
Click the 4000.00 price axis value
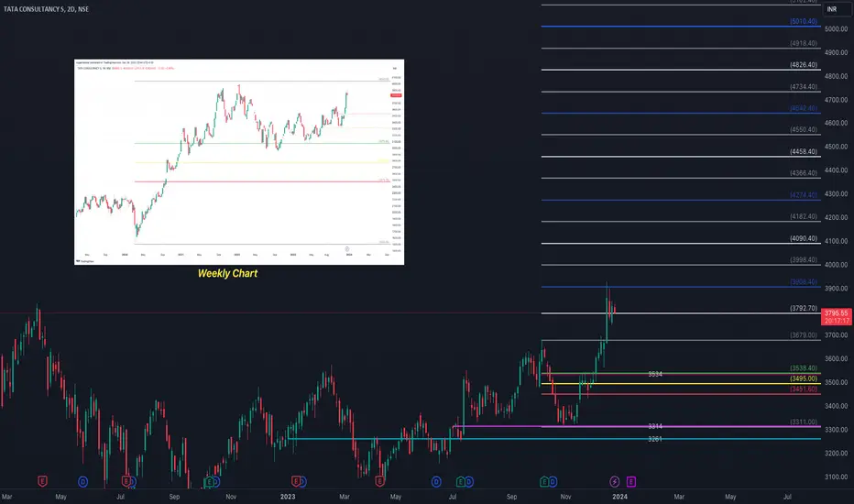point(836,266)
